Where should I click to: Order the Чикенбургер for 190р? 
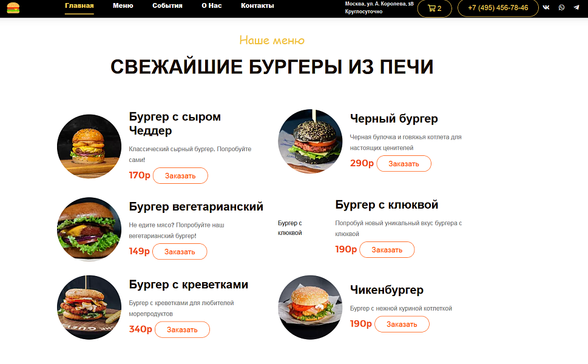402,324
